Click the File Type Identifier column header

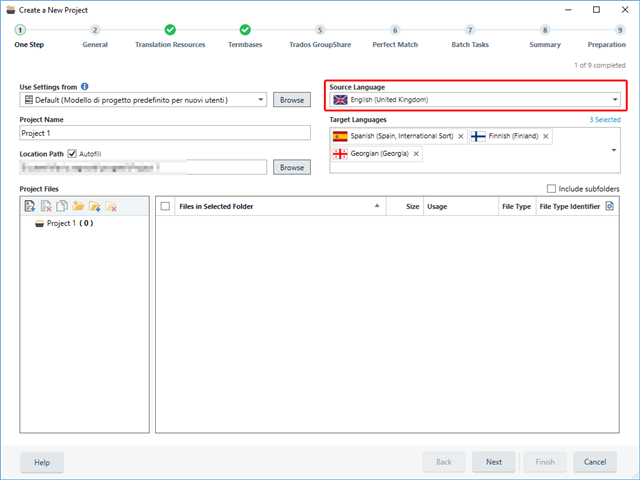pos(570,207)
